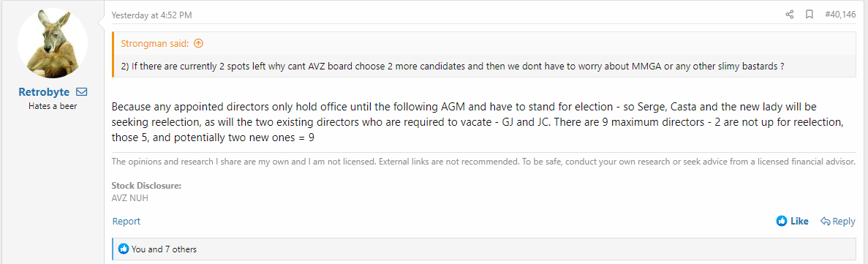Screen dimensions: 868x264
Task: Open the permalink #40,146
Action: (839, 15)
